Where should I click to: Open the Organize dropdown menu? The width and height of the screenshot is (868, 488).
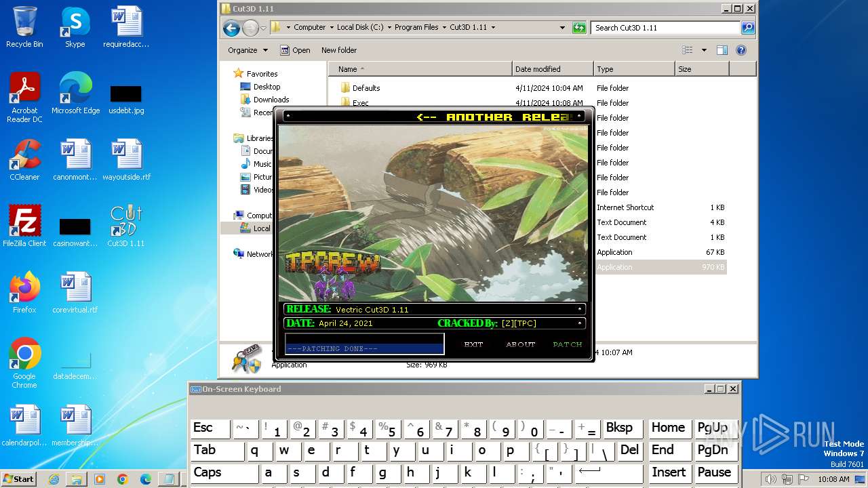click(248, 50)
